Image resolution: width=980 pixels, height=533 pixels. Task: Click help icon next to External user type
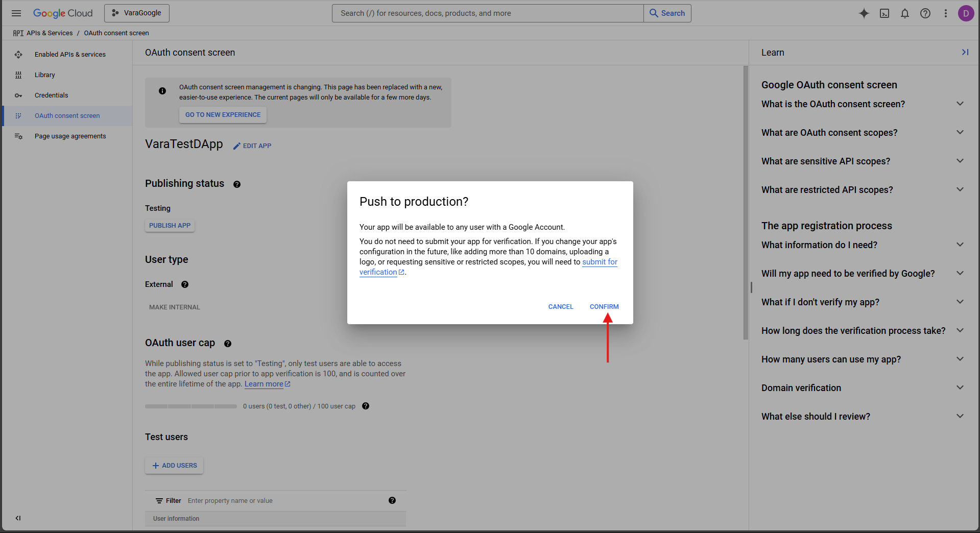pyautogui.click(x=185, y=284)
